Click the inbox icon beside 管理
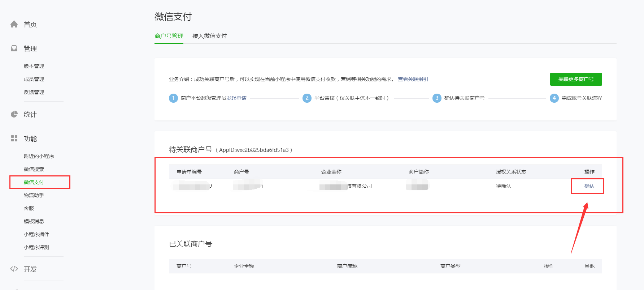644x290 pixels. coord(14,48)
